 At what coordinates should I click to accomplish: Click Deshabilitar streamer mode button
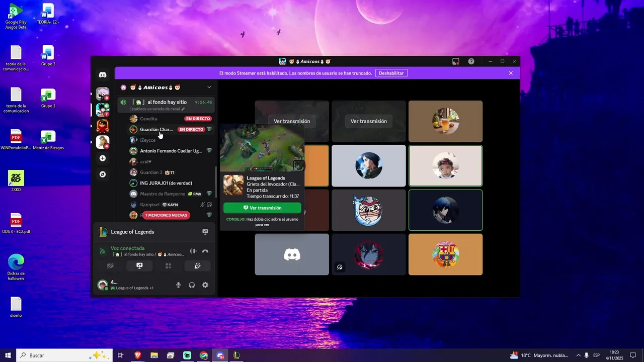pyautogui.click(x=391, y=73)
